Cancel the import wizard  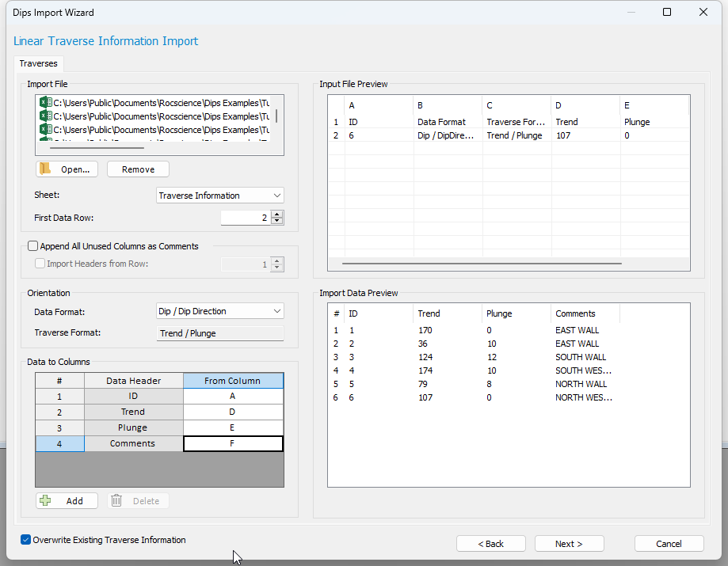click(x=669, y=543)
